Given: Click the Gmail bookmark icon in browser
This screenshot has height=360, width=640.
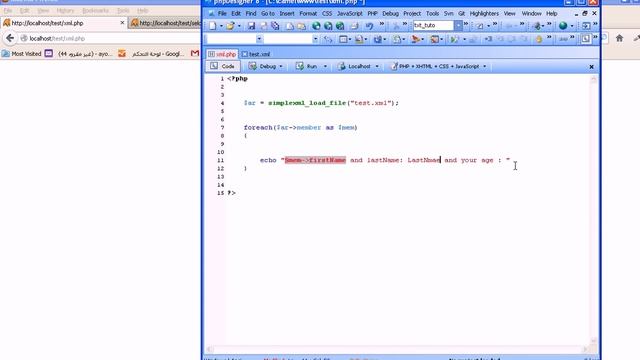Looking at the screenshot, I should click(x=195, y=53).
